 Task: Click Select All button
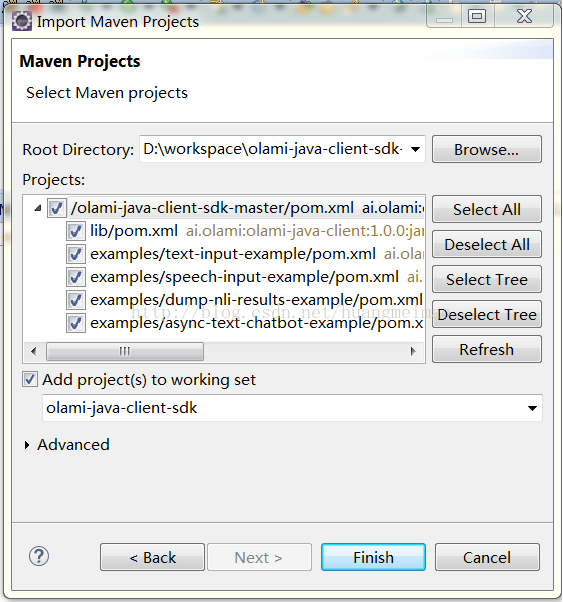[x=487, y=209]
